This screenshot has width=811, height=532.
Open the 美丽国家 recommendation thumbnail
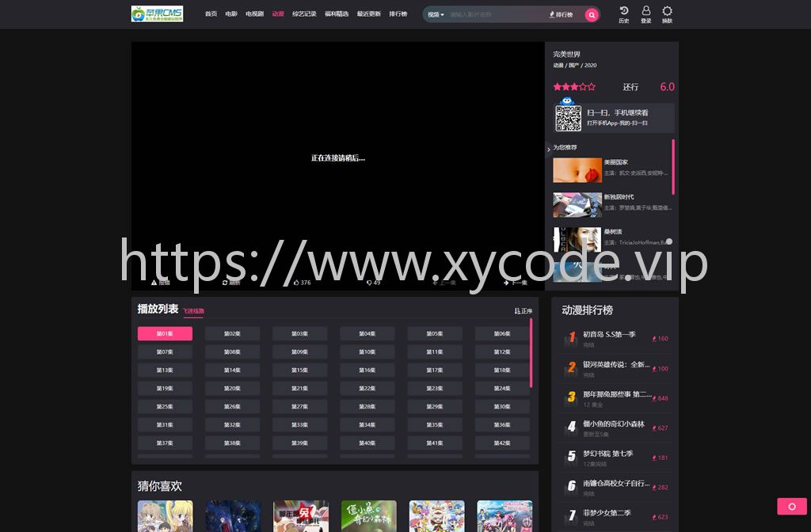click(x=577, y=170)
